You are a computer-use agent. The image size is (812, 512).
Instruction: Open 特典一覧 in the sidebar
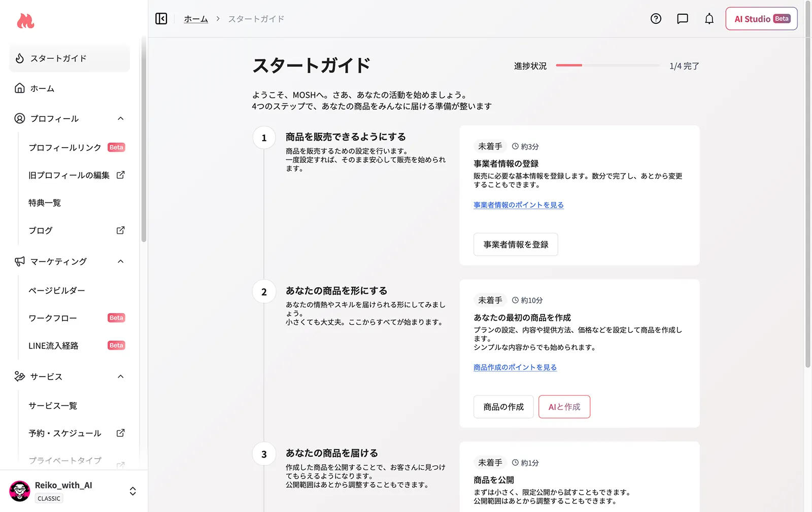[x=45, y=203]
